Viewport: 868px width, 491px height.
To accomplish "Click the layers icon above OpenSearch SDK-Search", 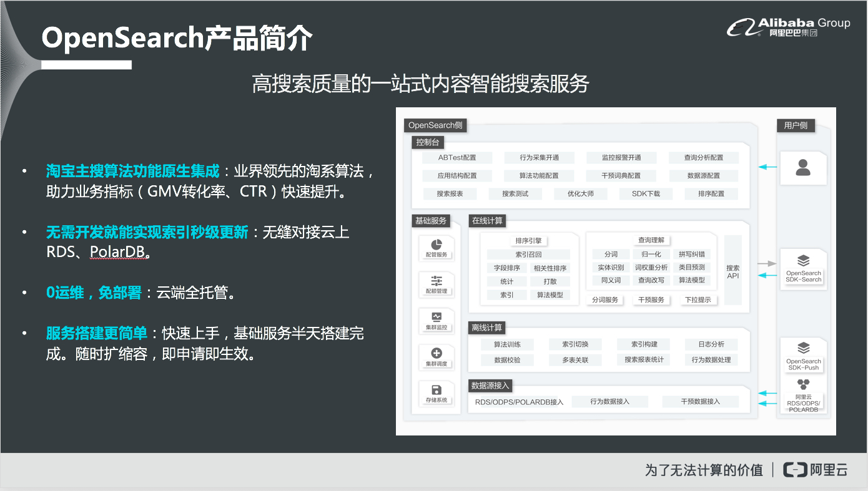I will coord(803,261).
